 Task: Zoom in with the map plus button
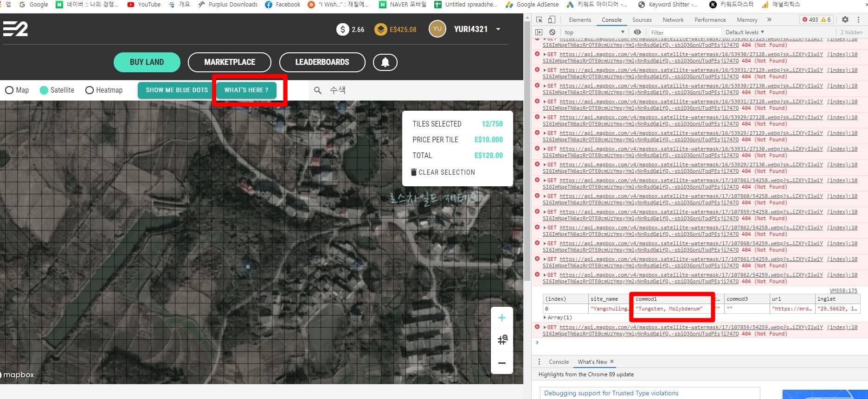502,318
